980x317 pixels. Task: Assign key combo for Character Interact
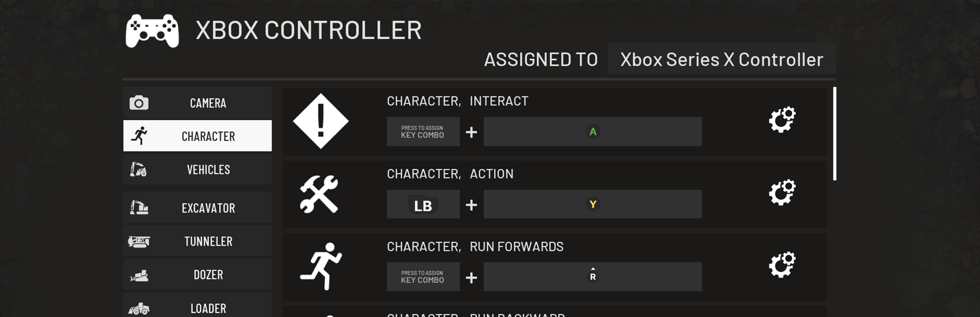[423, 132]
